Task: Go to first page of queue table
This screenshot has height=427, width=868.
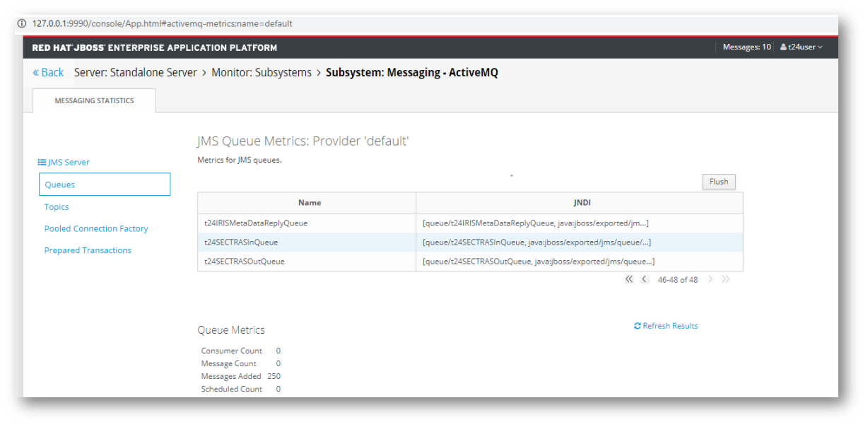Action: tap(629, 279)
